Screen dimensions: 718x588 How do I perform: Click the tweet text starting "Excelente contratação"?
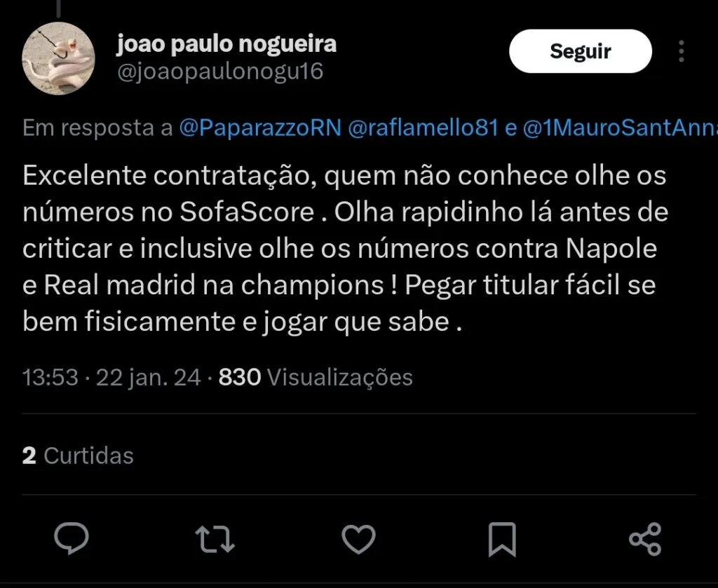tap(344, 249)
